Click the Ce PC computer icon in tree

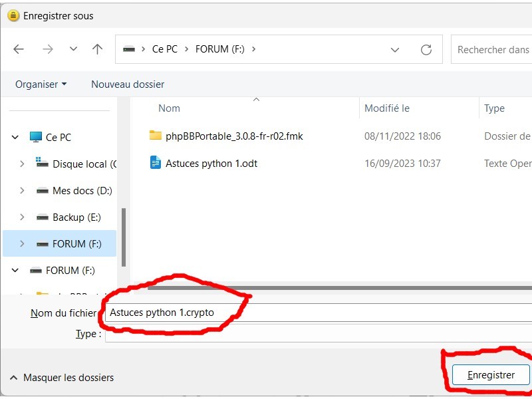point(36,137)
